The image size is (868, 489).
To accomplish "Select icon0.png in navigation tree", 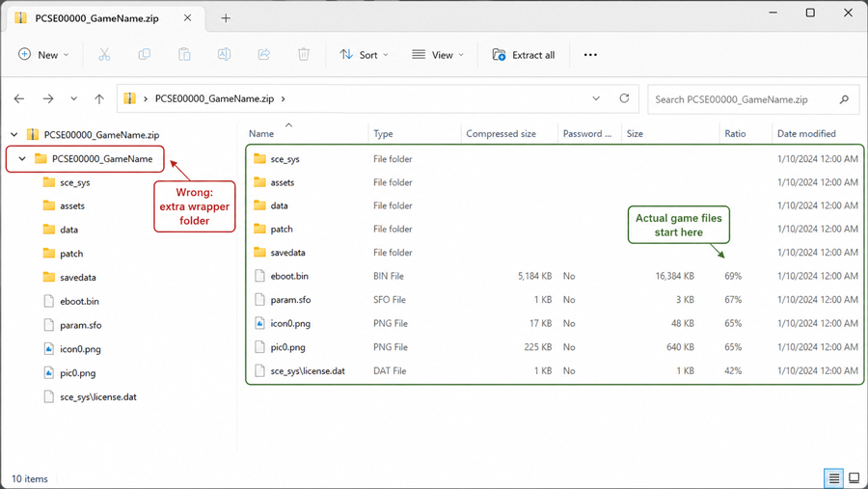I will coord(72,349).
